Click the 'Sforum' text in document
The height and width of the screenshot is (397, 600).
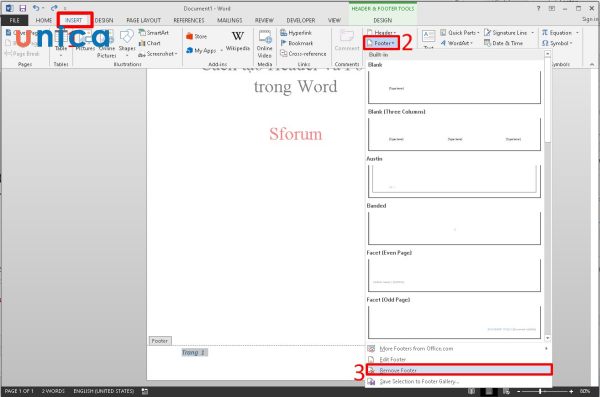[x=295, y=134]
